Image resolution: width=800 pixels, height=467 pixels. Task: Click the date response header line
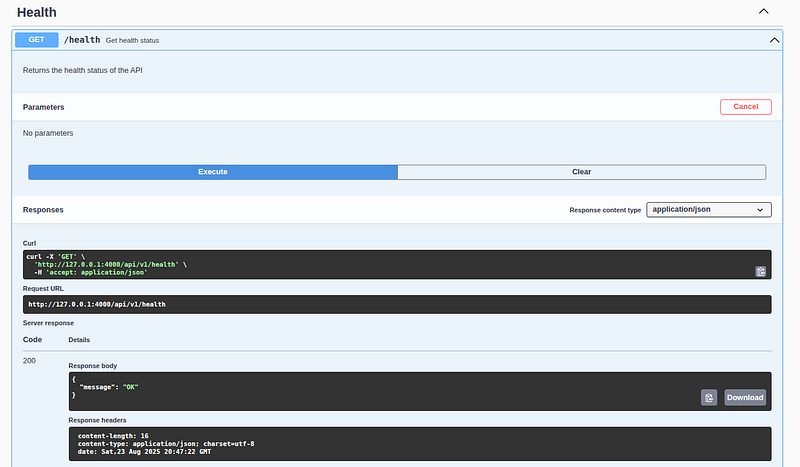click(144, 452)
